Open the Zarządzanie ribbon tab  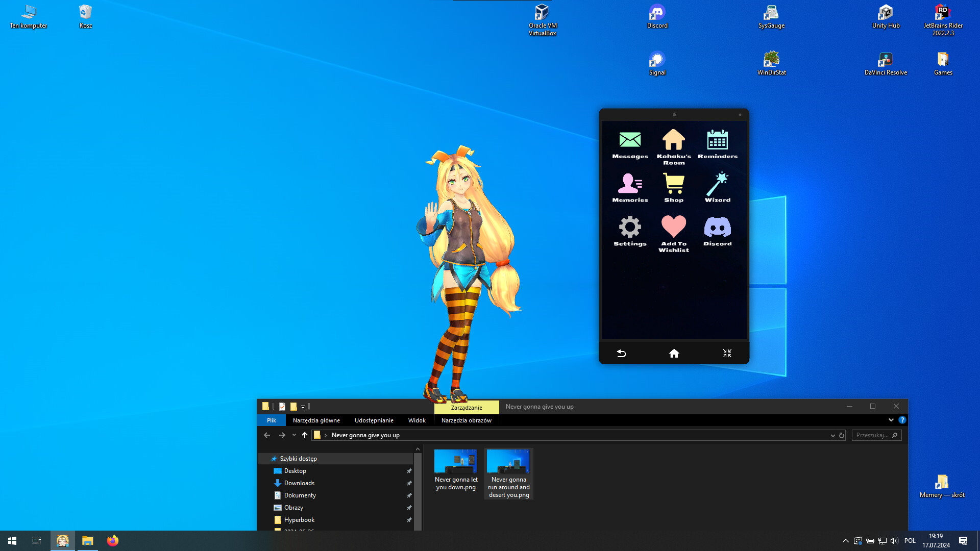click(466, 407)
